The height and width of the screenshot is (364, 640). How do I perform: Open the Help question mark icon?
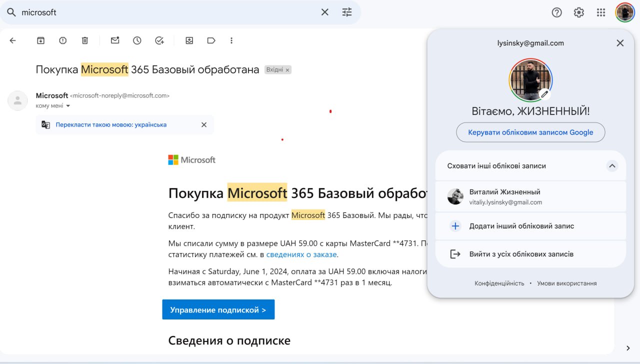pyautogui.click(x=556, y=12)
